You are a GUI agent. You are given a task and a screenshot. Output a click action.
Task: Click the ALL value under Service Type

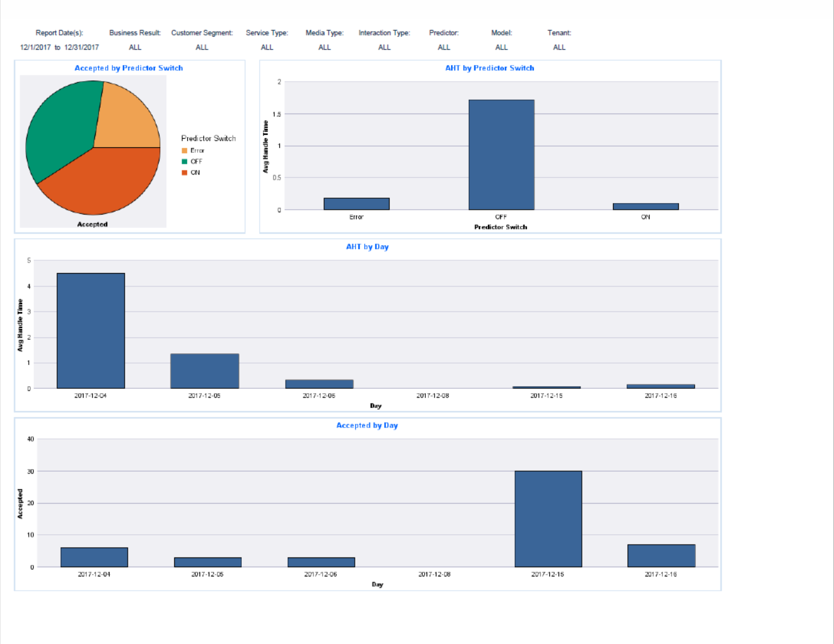[x=267, y=47]
